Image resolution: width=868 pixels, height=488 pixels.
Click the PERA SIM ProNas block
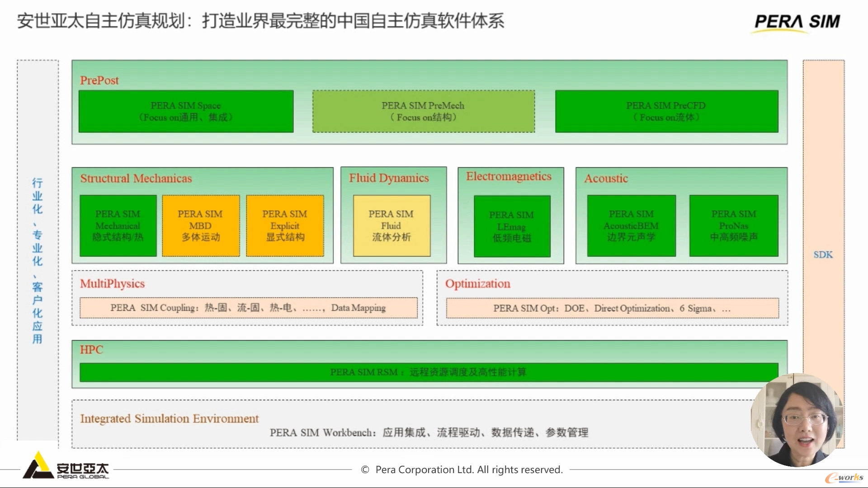point(734,225)
